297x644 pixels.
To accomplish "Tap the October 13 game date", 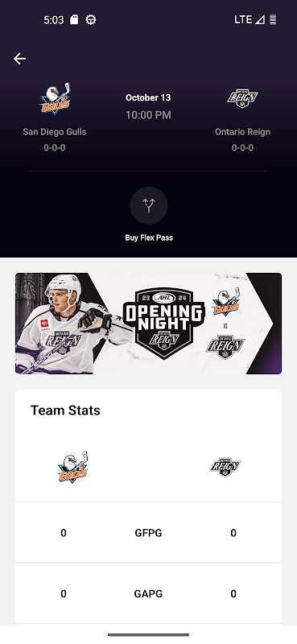I will tap(148, 97).
